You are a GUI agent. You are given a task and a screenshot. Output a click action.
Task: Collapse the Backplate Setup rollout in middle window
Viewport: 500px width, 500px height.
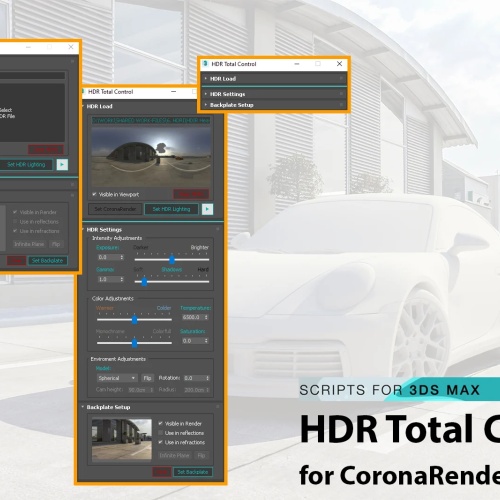coord(83,407)
